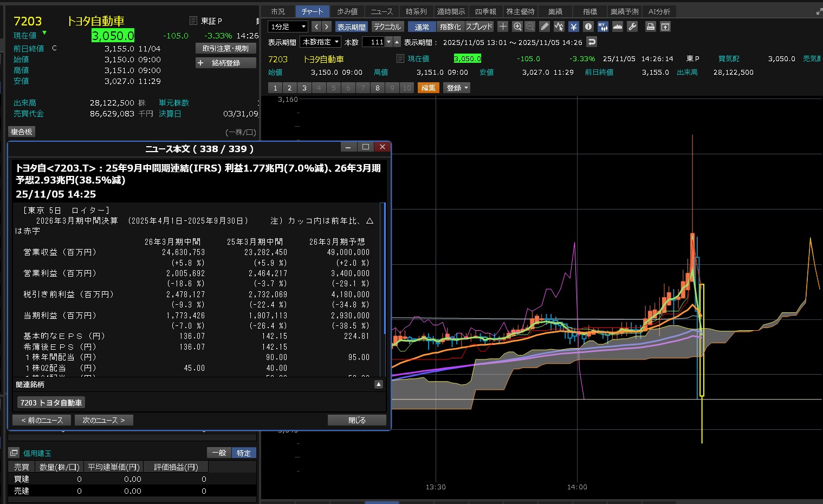Print the chart using printer icon
The width and height of the screenshot is (823, 504).
pos(651,27)
